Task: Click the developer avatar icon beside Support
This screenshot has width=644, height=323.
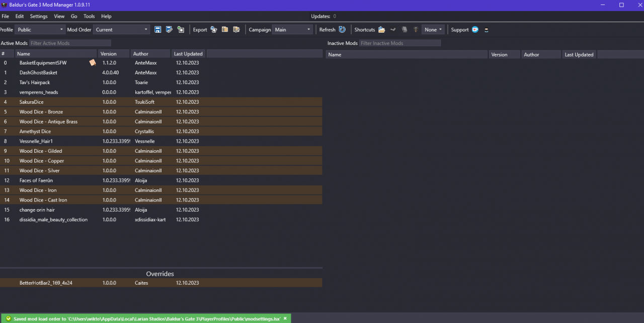Action: point(486,30)
